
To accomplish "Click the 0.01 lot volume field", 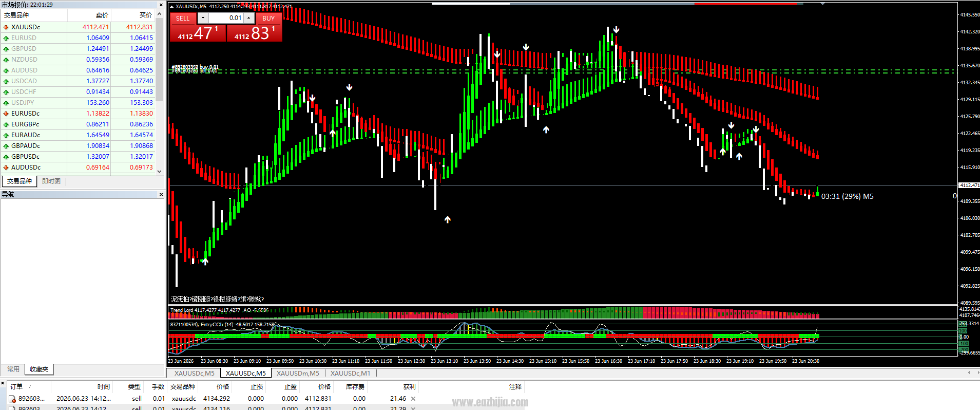I will point(226,18).
